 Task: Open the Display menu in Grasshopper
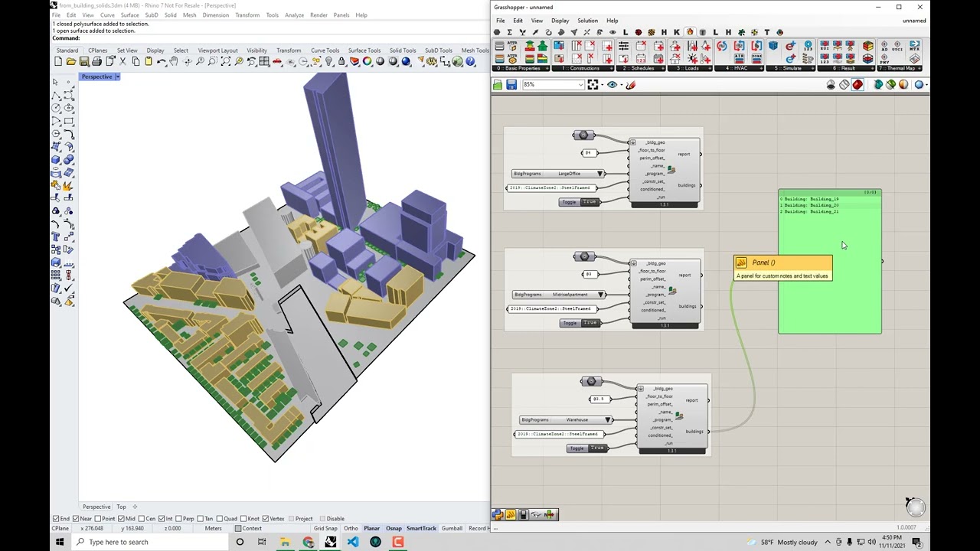coord(560,21)
